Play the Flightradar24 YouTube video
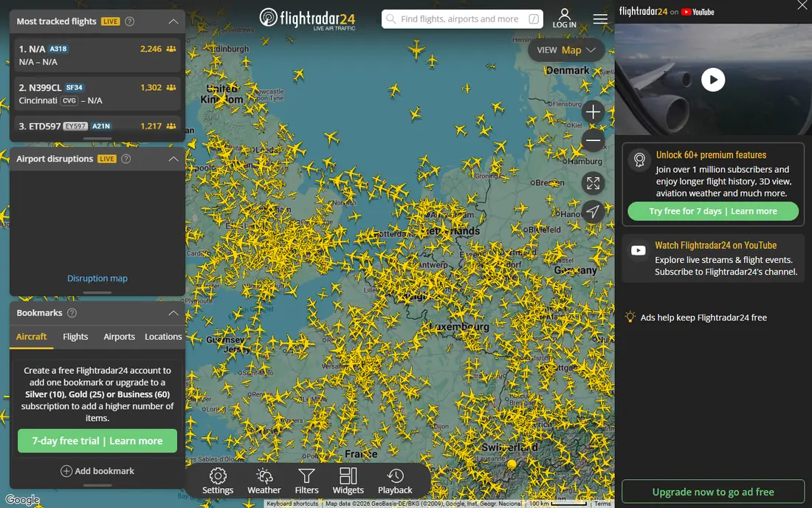The height and width of the screenshot is (508, 812). coord(713,80)
